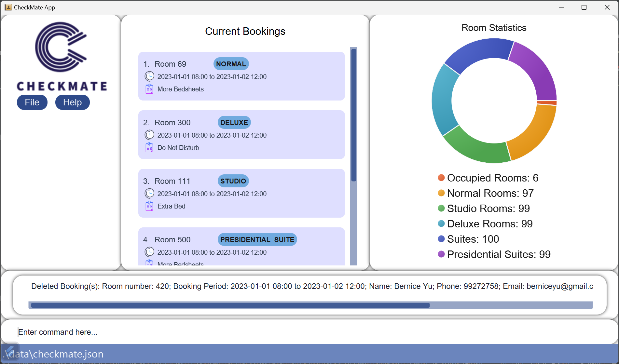The height and width of the screenshot is (364, 619).
Task: Click the Presidential Suites purple legend dot
Action: pyautogui.click(x=441, y=254)
